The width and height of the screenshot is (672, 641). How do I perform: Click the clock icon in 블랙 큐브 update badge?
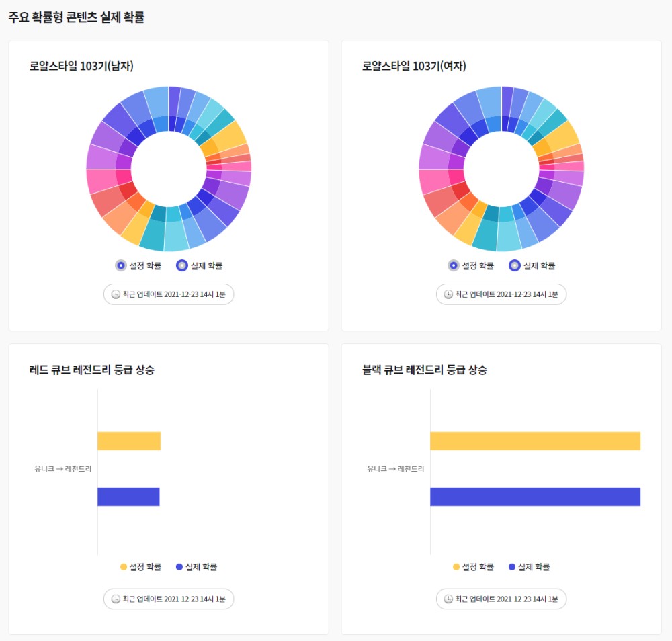(x=448, y=599)
